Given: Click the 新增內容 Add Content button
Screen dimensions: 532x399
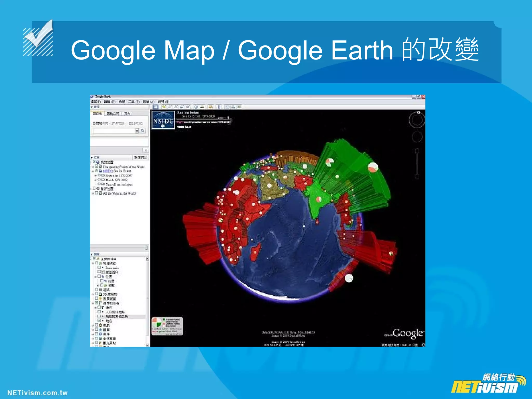Looking at the screenshot, I should 141,157.
